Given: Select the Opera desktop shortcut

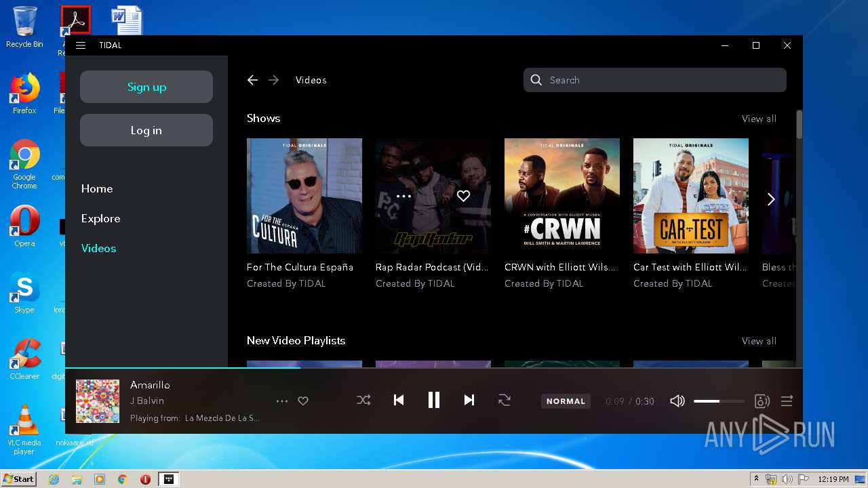Looking at the screenshot, I should 24,226.
